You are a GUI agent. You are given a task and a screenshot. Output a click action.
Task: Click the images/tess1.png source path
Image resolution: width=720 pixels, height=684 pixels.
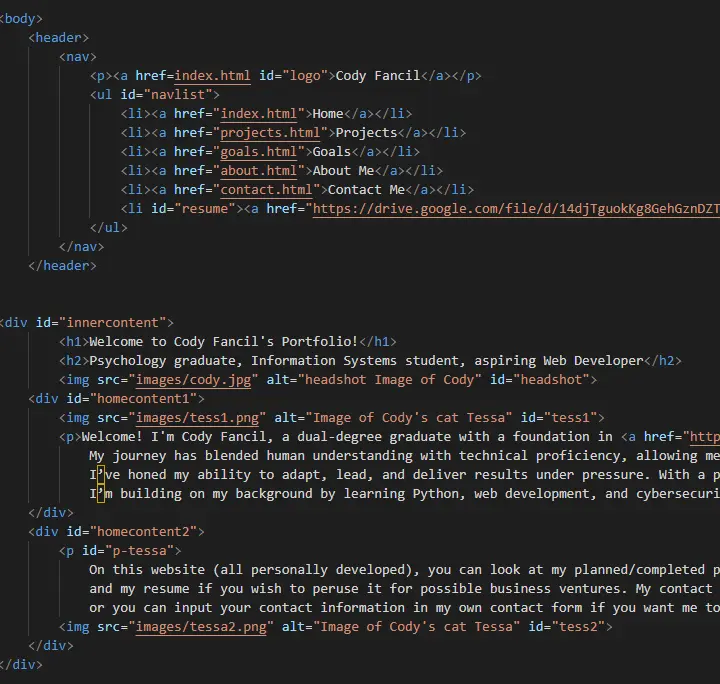tap(197, 418)
